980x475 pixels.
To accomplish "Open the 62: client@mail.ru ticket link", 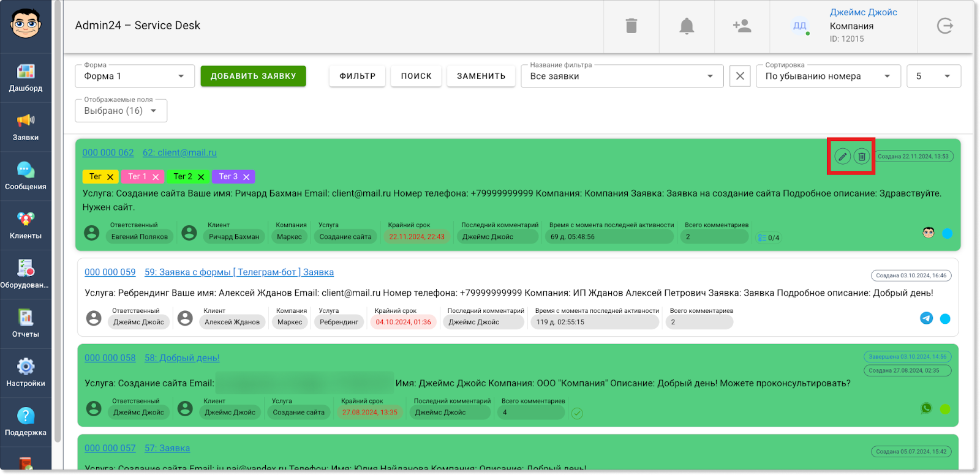I will [x=179, y=152].
